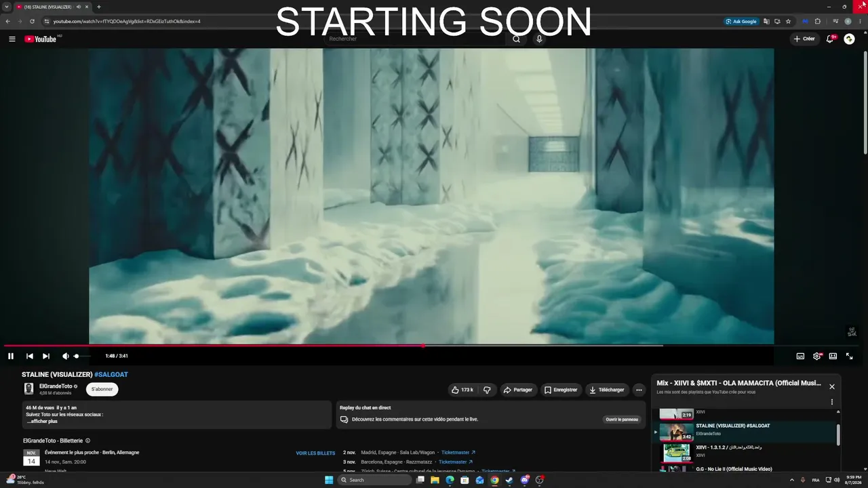Open Ticketmaster link for Madrid show
The width and height of the screenshot is (868, 488).
point(458,452)
